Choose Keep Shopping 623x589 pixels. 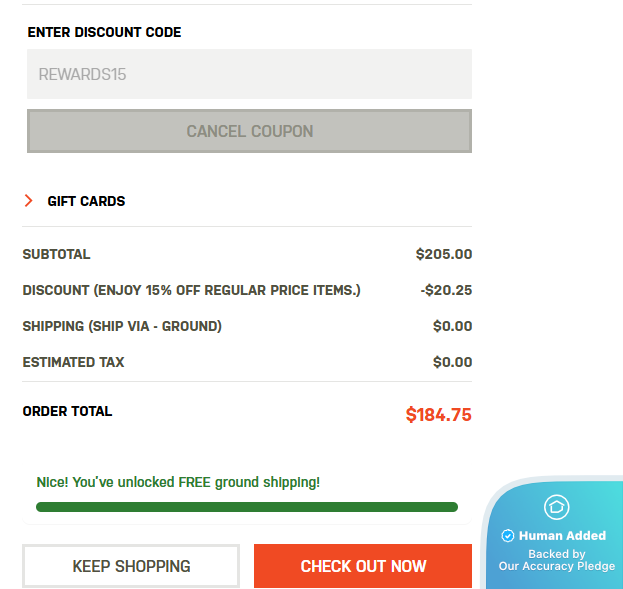(x=131, y=566)
